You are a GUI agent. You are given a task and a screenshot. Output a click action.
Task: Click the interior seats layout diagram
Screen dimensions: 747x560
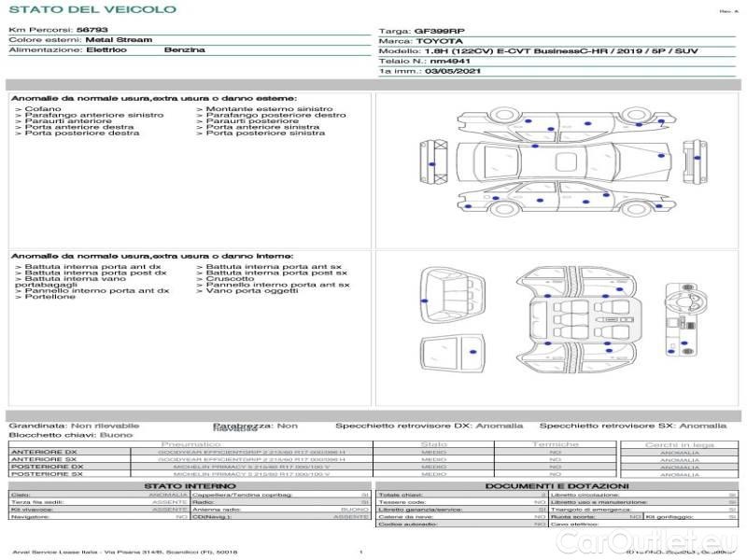[x=579, y=321]
